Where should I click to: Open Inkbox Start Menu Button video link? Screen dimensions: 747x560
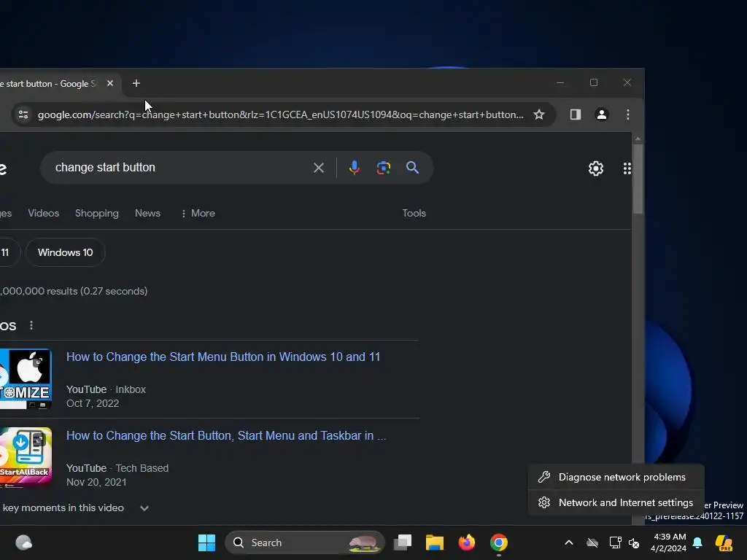click(x=223, y=357)
